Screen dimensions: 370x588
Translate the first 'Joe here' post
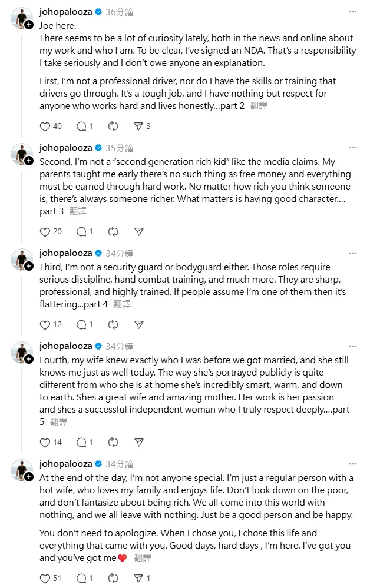click(x=259, y=106)
